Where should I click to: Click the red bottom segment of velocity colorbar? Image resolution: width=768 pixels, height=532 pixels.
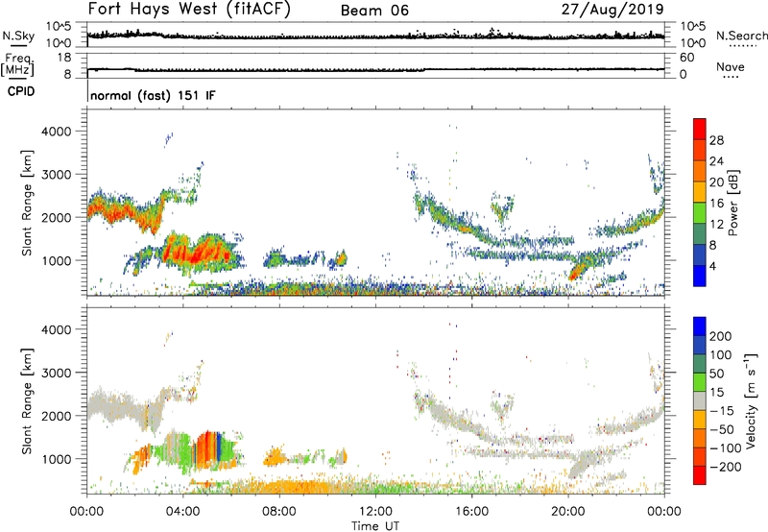coord(700,475)
